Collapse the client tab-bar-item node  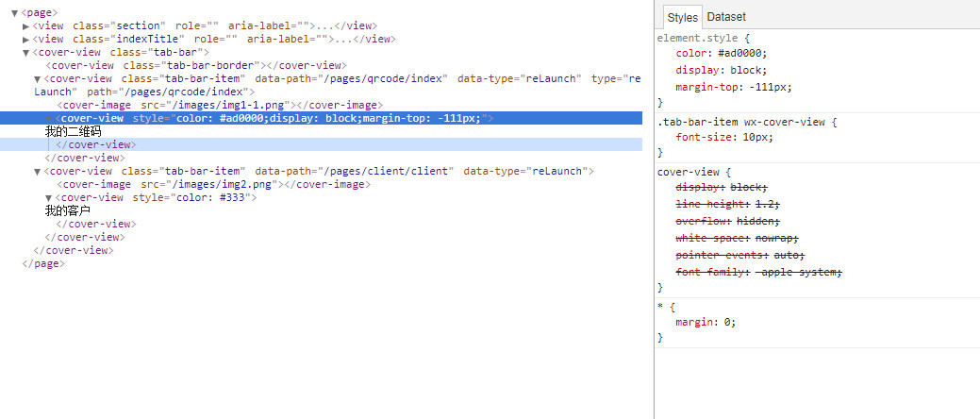coord(38,172)
